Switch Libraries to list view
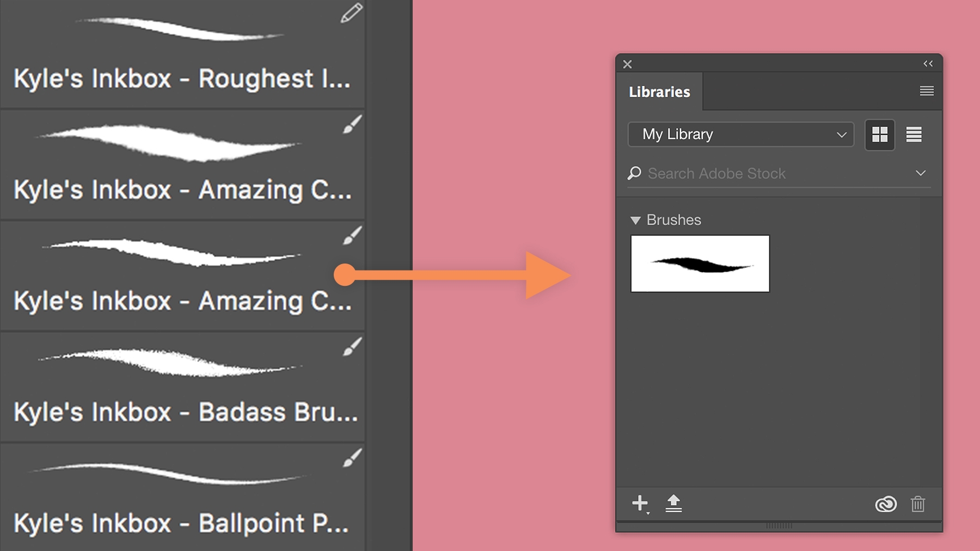Image resolution: width=980 pixels, height=551 pixels. tap(914, 134)
